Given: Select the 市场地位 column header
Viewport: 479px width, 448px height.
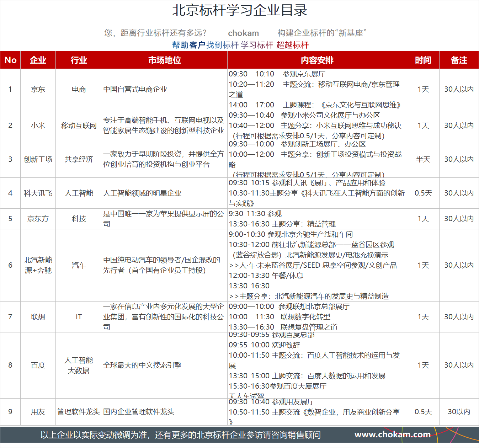Looking at the screenshot, I should tap(165, 60).
